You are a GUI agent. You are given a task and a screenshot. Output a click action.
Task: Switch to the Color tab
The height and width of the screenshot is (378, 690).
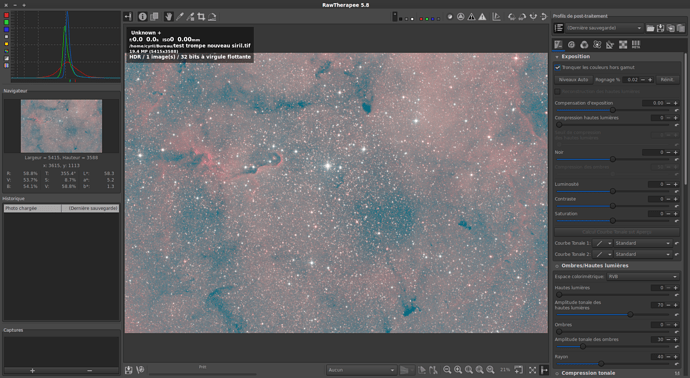(584, 44)
